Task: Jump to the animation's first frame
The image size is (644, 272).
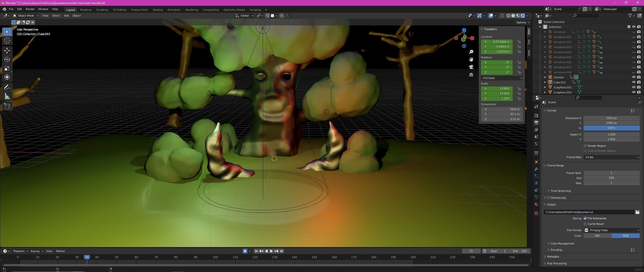Action: 256,251
